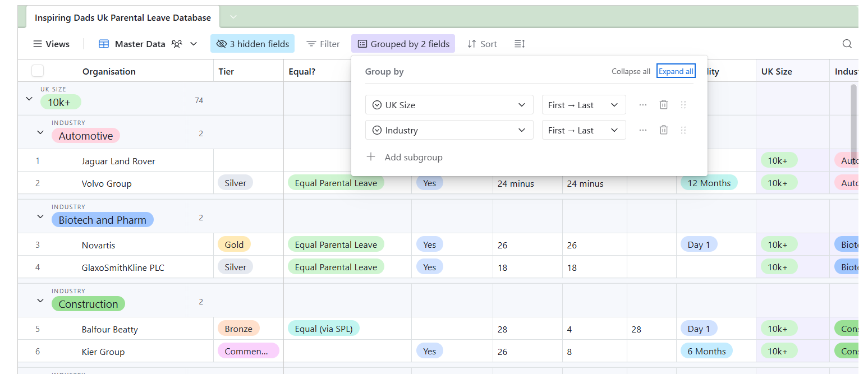Collapse the Biotech and Pharm group
This screenshot has width=868, height=374.
(x=40, y=216)
